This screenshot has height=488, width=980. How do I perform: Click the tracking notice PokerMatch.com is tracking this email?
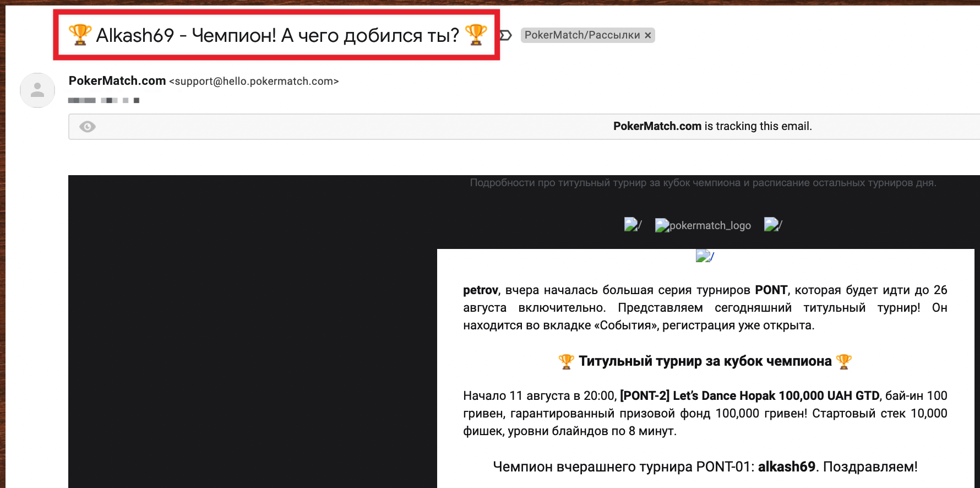712,126
